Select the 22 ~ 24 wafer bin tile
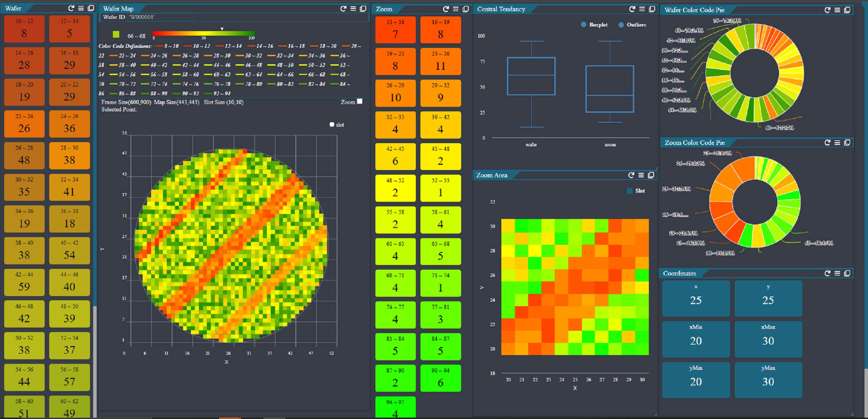Image resolution: width=868 pixels, height=419 pixels. (24, 124)
